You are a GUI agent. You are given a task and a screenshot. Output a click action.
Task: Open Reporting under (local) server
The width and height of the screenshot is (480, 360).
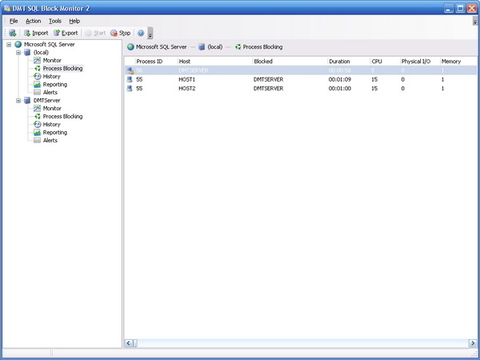[x=55, y=84]
